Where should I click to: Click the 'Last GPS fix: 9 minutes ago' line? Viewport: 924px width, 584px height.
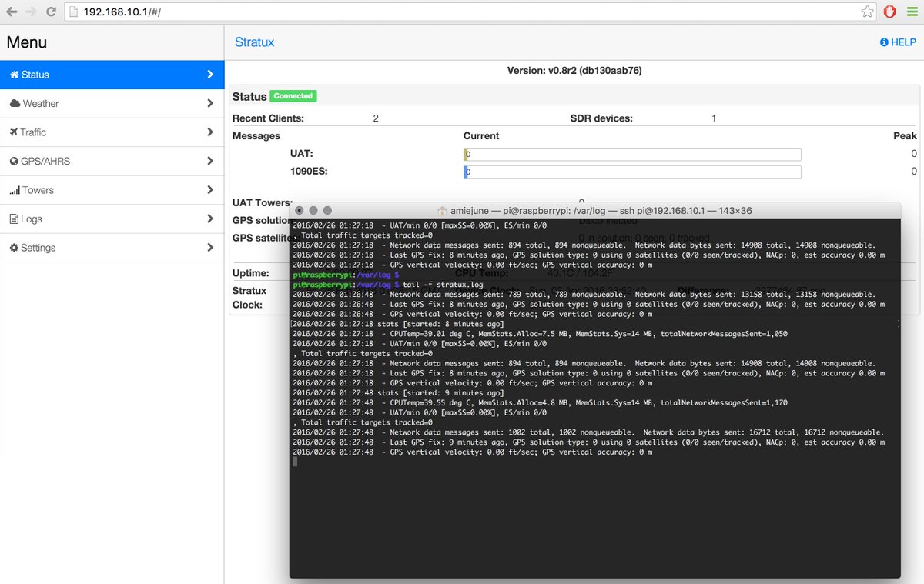coord(588,442)
